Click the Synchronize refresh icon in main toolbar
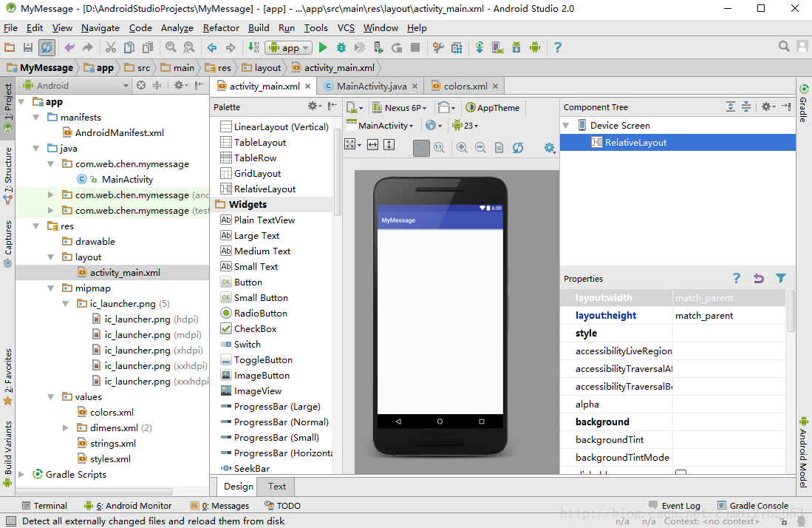 (x=47, y=47)
